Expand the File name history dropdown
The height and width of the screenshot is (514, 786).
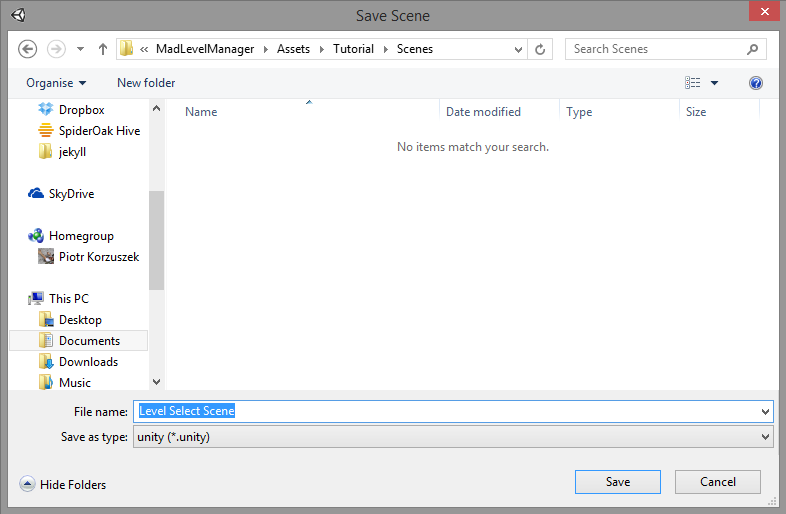(x=766, y=412)
